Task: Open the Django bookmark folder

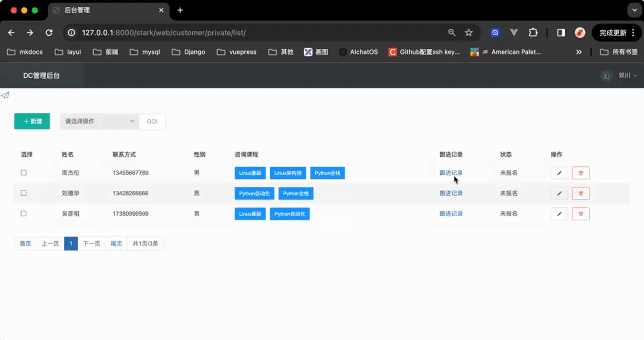Action: pyautogui.click(x=189, y=52)
